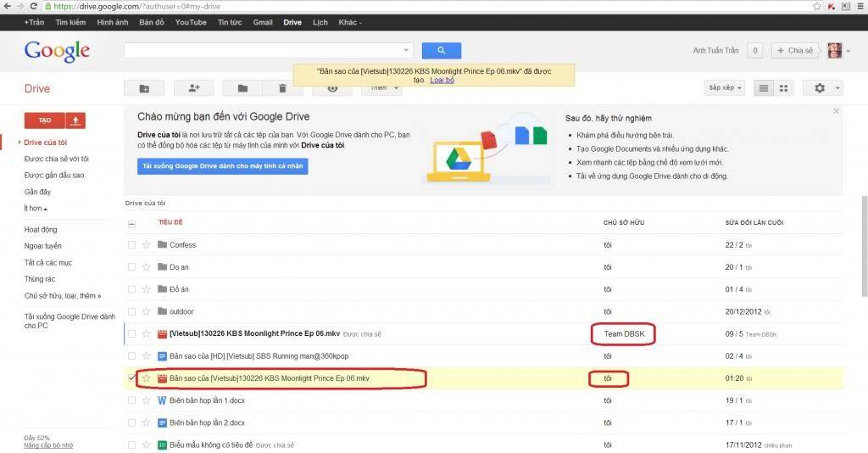Star the Confess folder
868x453 pixels.
click(146, 245)
